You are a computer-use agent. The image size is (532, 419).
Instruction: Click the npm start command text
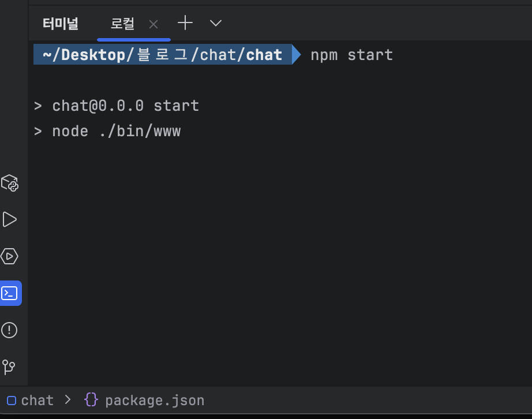(351, 54)
